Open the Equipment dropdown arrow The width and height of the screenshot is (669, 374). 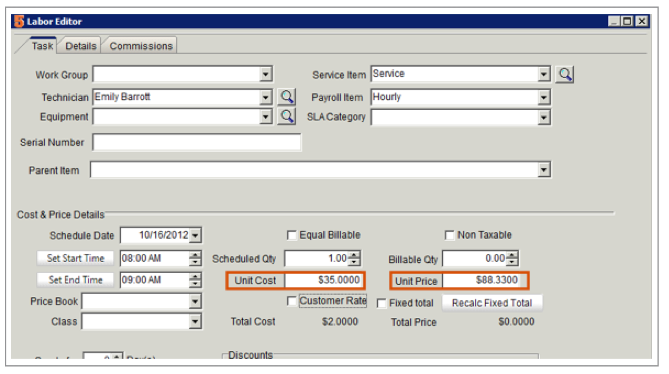[266, 116]
